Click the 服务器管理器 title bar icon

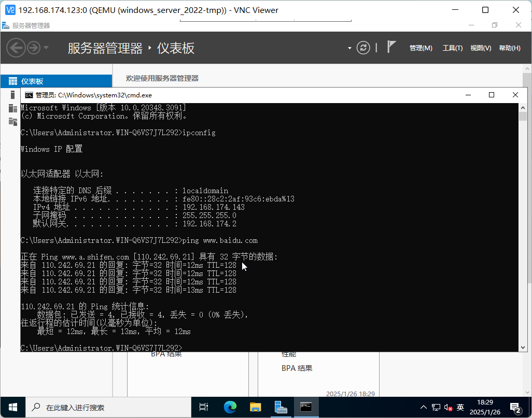[5, 25]
